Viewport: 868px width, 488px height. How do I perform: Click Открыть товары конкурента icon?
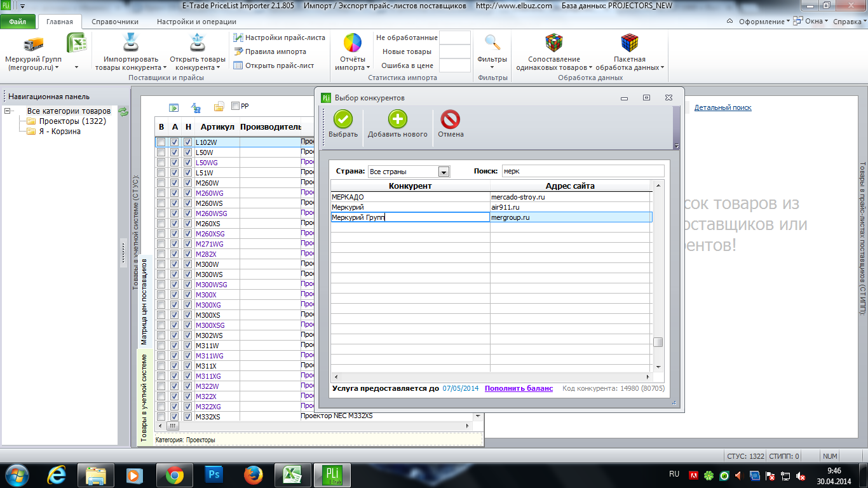197,43
